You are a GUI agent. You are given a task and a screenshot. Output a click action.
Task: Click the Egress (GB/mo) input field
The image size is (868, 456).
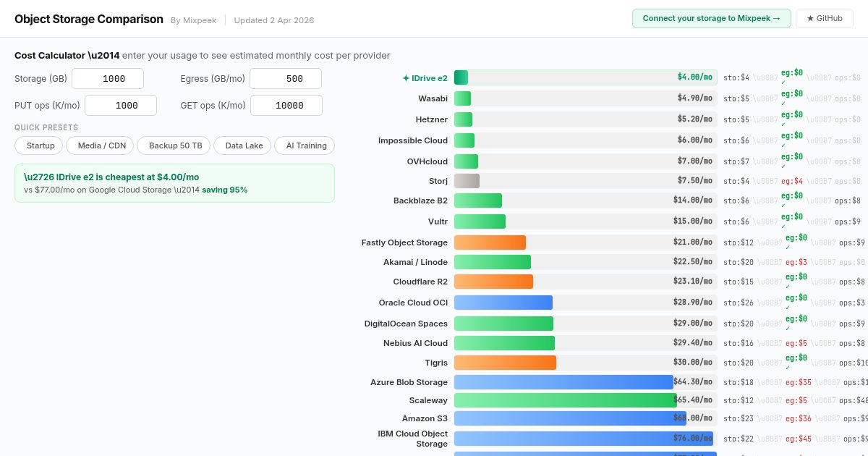(x=285, y=78)
